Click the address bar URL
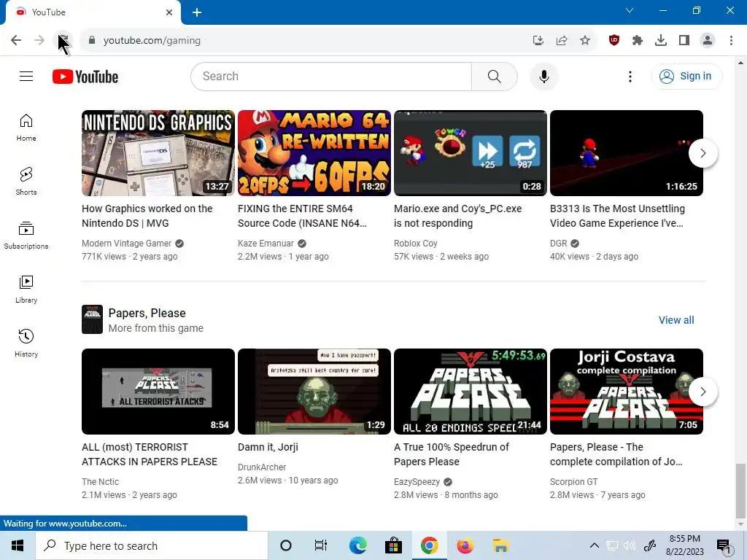This screenshot has width=747, height=560. click(152, 41)
